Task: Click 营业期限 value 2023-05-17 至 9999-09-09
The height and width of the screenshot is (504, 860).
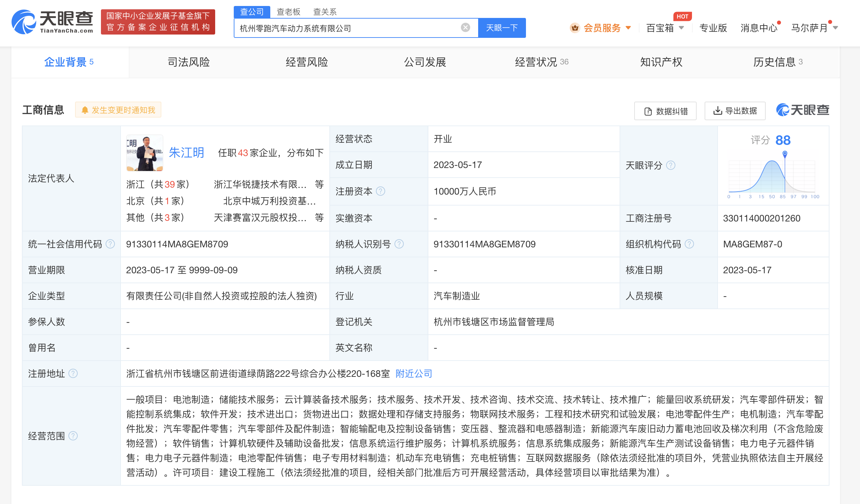Action: click(x=182, y=270)
